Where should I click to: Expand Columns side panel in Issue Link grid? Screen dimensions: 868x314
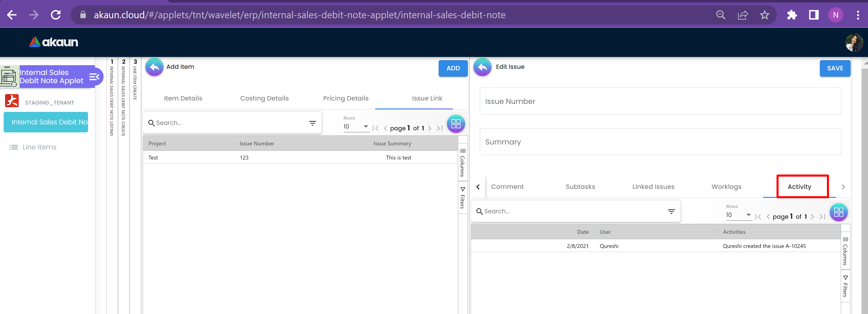click(x=463, y=162)
